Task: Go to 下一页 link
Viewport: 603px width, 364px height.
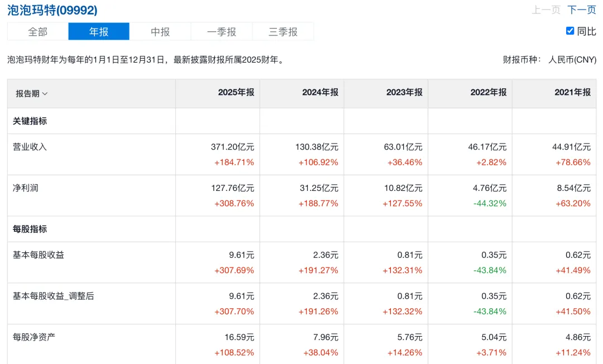Action: [x=581, y=9]
